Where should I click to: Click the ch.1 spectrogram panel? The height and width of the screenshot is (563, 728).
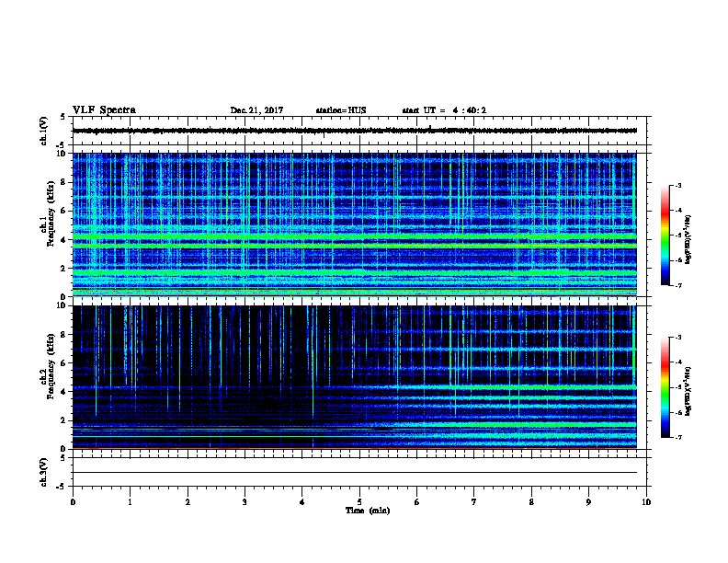click(x=355, y=224)
